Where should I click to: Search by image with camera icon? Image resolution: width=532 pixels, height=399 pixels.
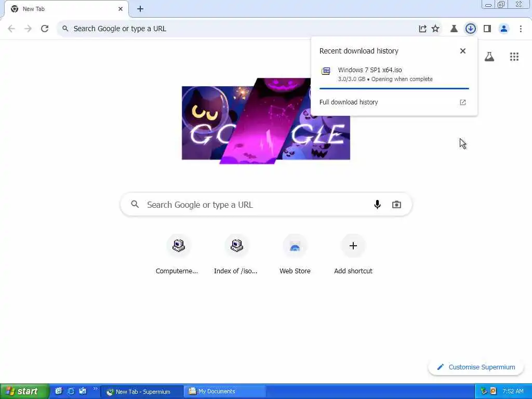tap(396, 205)
